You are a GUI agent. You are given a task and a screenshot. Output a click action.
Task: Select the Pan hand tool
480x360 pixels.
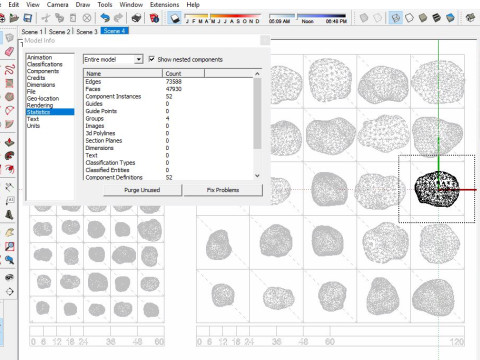click(9, 232)
